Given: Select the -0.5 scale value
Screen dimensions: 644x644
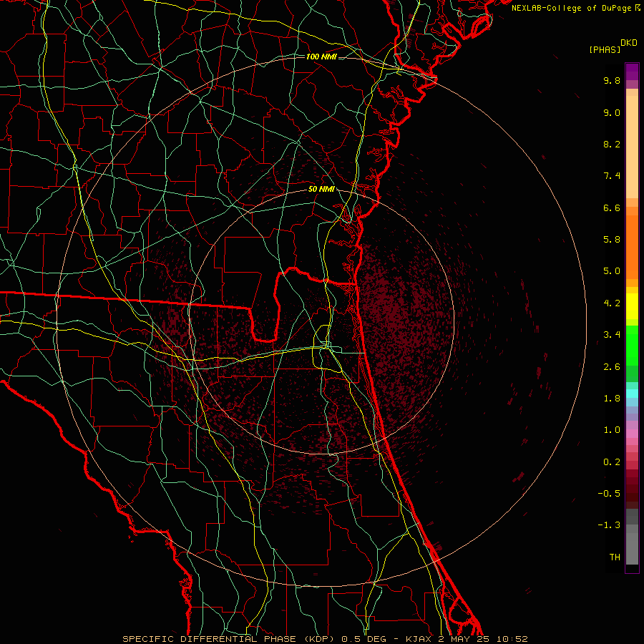Looking at the screenshot, I should pyautogui.click(x=609, y=494).
